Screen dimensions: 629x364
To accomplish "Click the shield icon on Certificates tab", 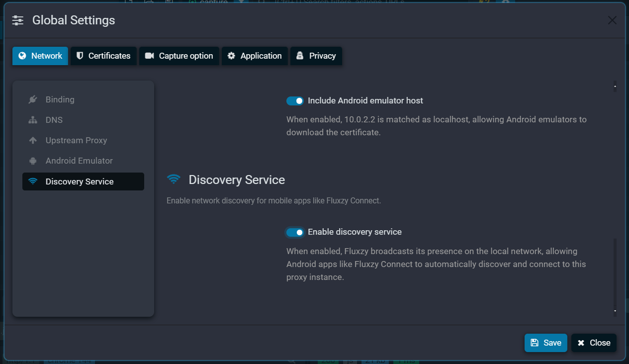I will coord(80,56).
